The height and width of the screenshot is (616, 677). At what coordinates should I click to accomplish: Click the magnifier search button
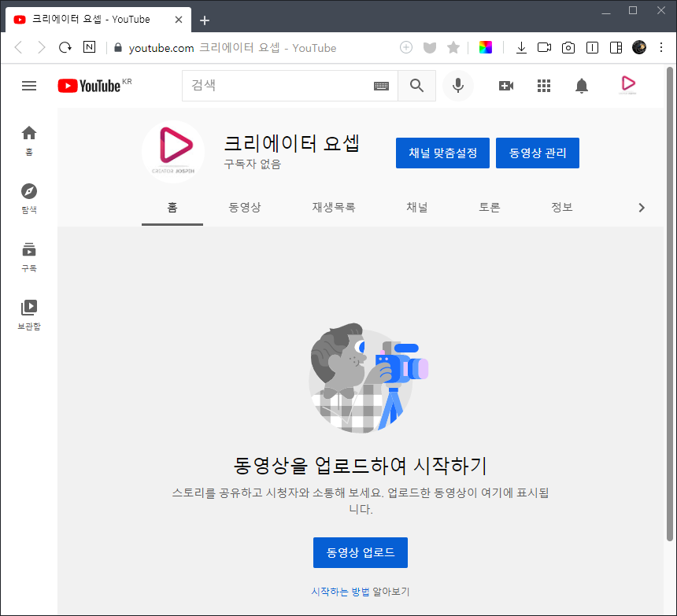click(416, 86)
